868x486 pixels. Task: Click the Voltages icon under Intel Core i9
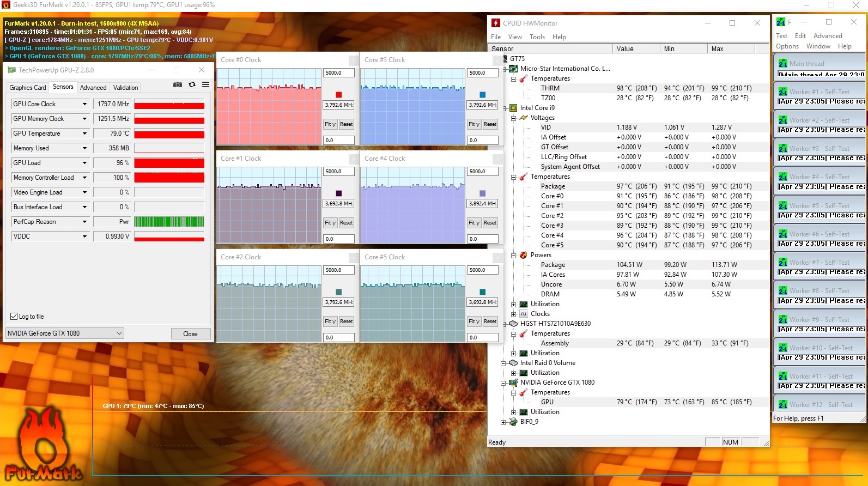pos(524,118)
